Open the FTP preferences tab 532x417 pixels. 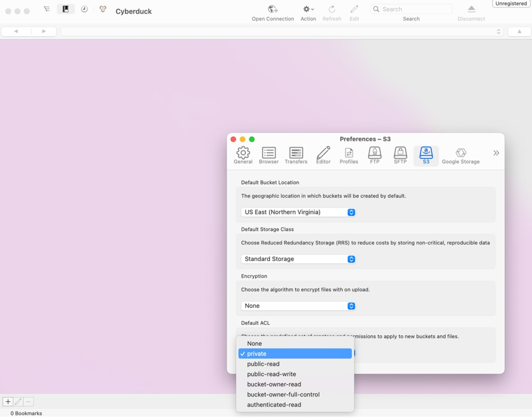(375, 155)
